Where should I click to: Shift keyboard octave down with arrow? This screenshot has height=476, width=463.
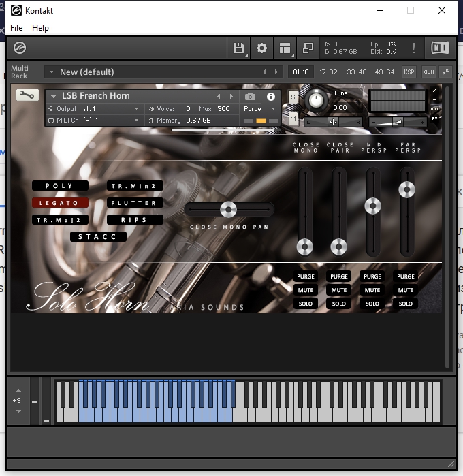19,411
